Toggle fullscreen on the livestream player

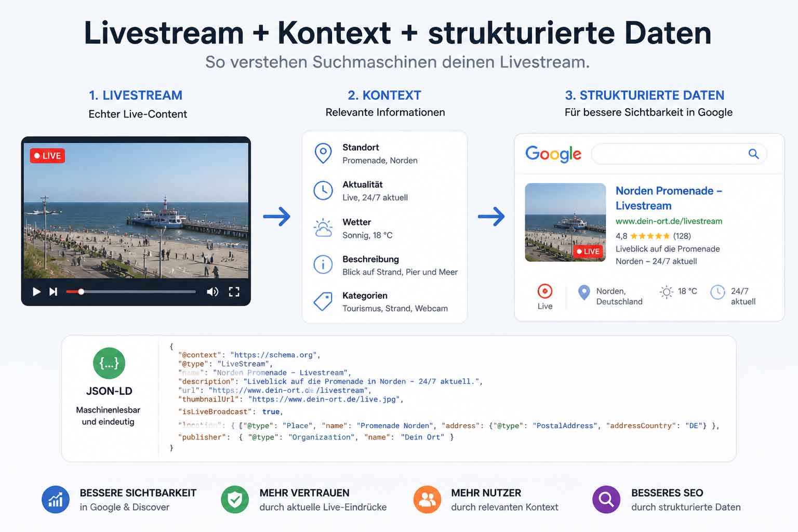tap(234, 291)
